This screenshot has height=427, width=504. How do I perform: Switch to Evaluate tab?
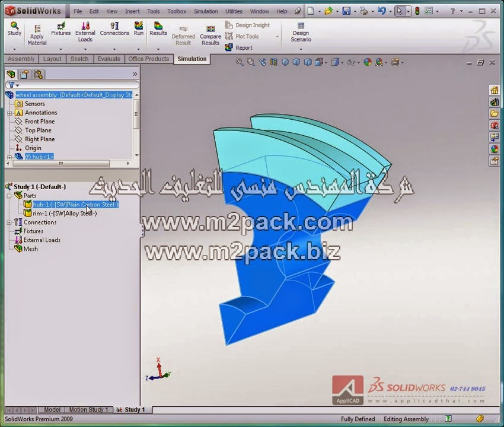point(109,59)
